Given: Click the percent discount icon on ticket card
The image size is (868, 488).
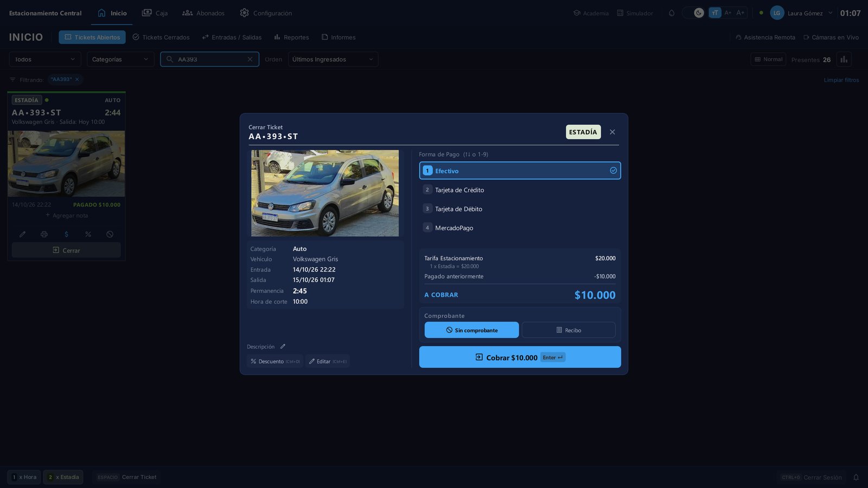Looking at the screenshot, I should point(88,234).
